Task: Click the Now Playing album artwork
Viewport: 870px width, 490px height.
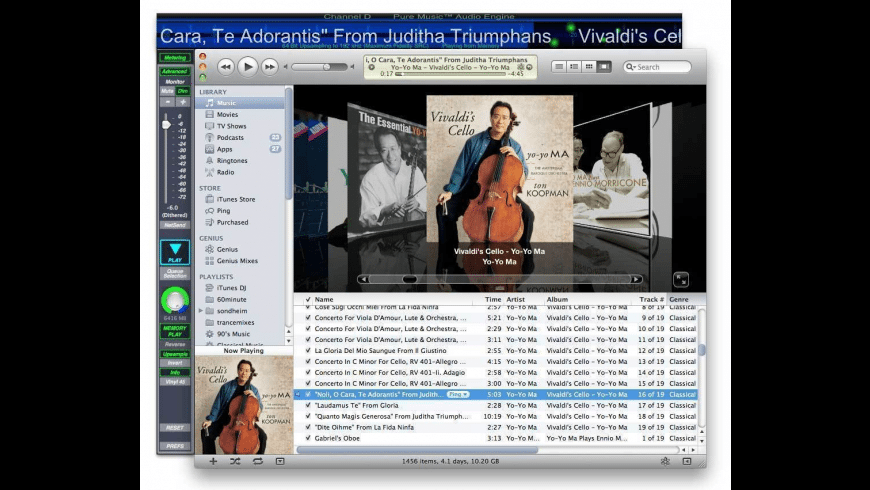Action: (x=244, y=405)
